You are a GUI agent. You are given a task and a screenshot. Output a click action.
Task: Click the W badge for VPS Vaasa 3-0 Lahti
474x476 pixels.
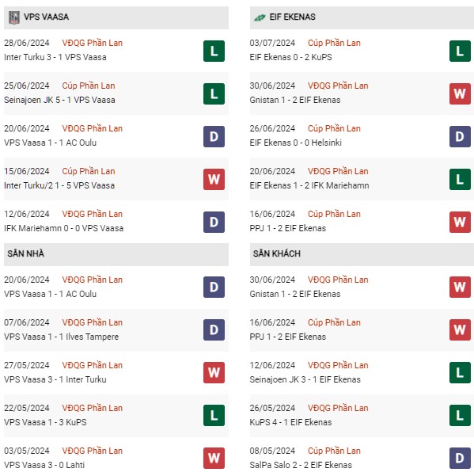pyautogui.click(x=214, y=458)
